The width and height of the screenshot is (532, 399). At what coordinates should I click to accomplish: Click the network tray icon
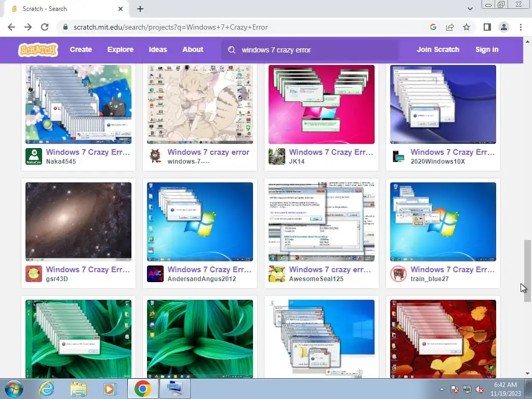coord(467,389)
